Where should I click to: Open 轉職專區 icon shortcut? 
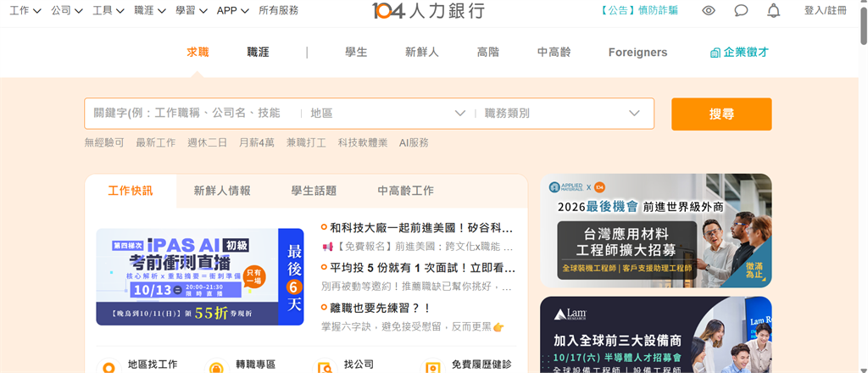coord(217,366)
